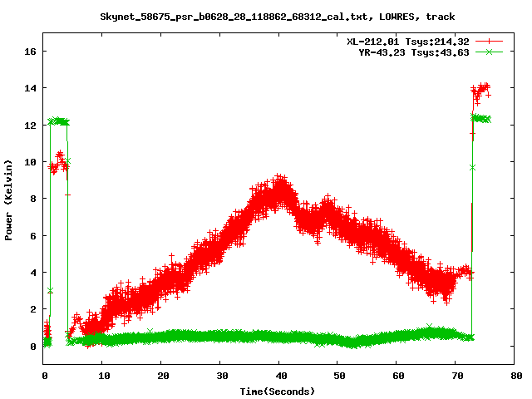The width and height of the screenshot is (532, 399).
Task: Click the x-axis tick label 60
Action: (399, 376)
